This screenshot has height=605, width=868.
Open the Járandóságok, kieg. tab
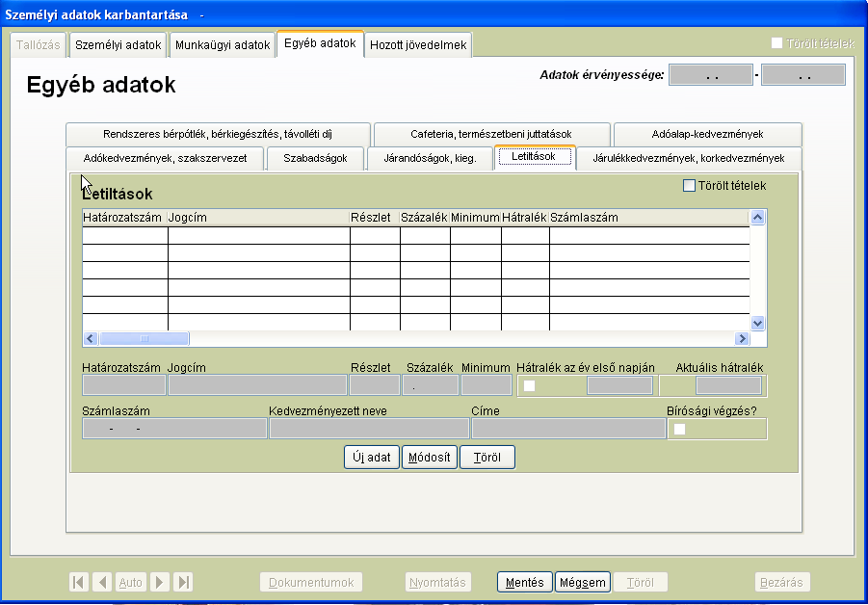pos(430,158)
